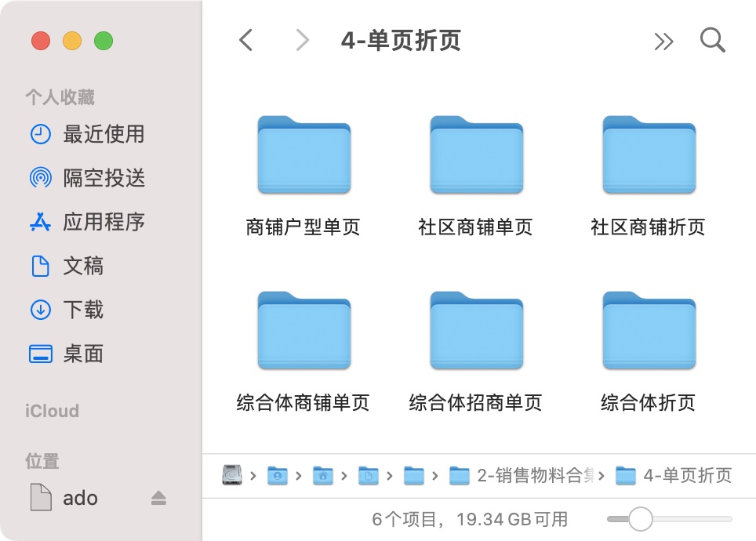Select the 社区商铺单页 folder icon
This screenshot has width=756, height=541.
click(476, 155)
